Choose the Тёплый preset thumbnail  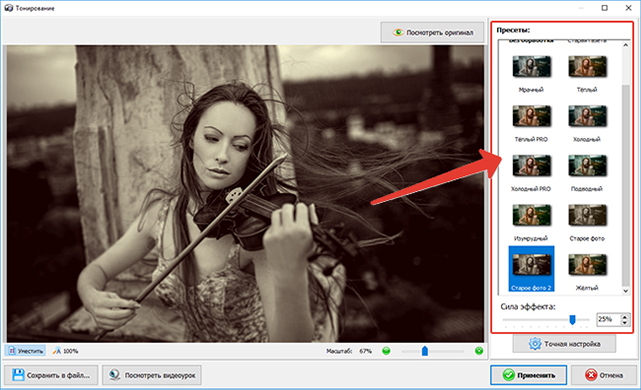[x=587, y=67]
